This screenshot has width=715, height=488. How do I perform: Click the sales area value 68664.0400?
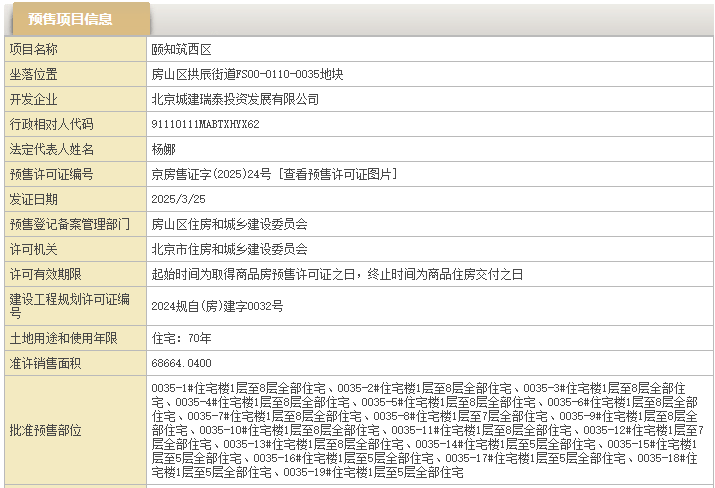point(181,363)
